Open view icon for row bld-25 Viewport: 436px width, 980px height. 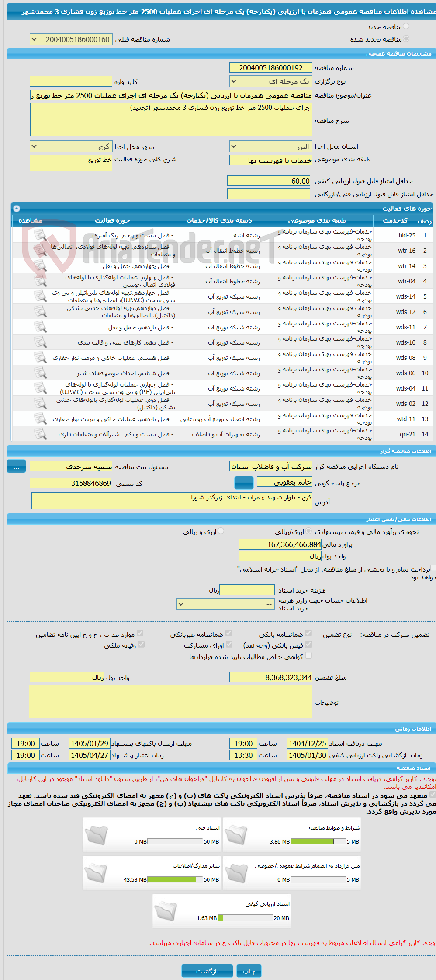point(40,235)
